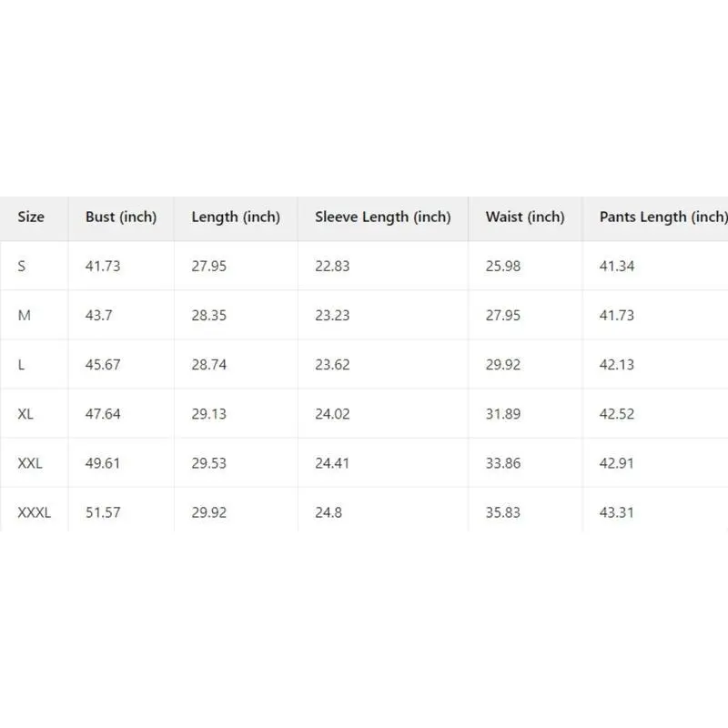Screen dimensions: 728x728
Task: Select the XXXL size row label
Action: coord(35,511)
